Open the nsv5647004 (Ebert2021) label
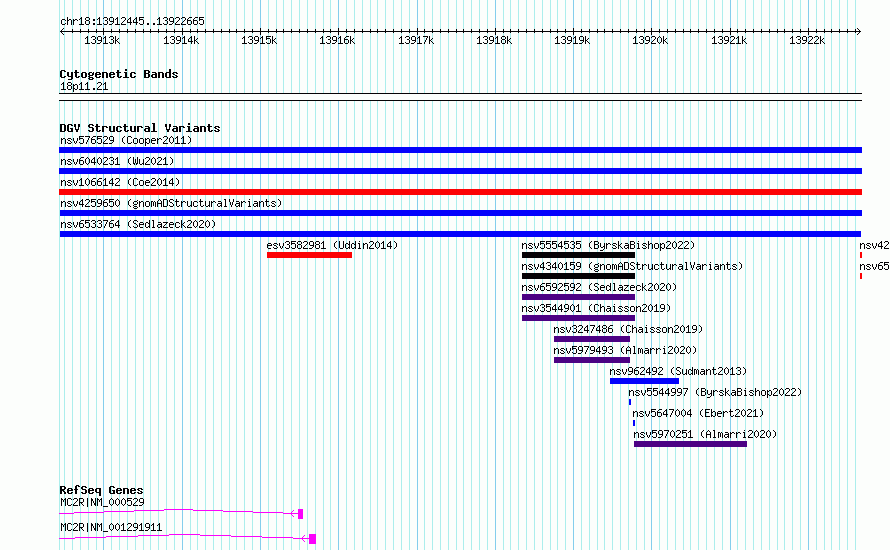This screenshot has width=890, height=550. point(698,413)
